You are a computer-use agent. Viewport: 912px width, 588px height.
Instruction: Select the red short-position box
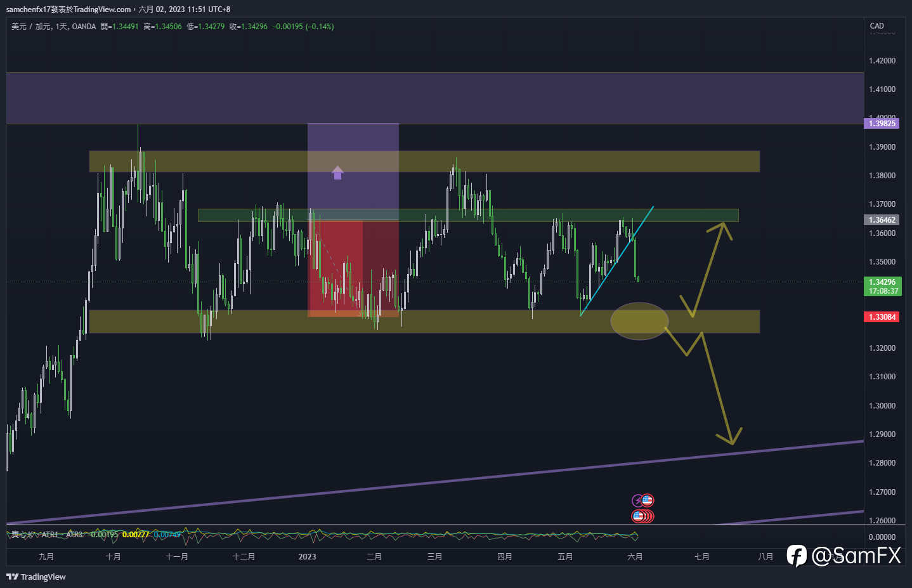(353, 268)
